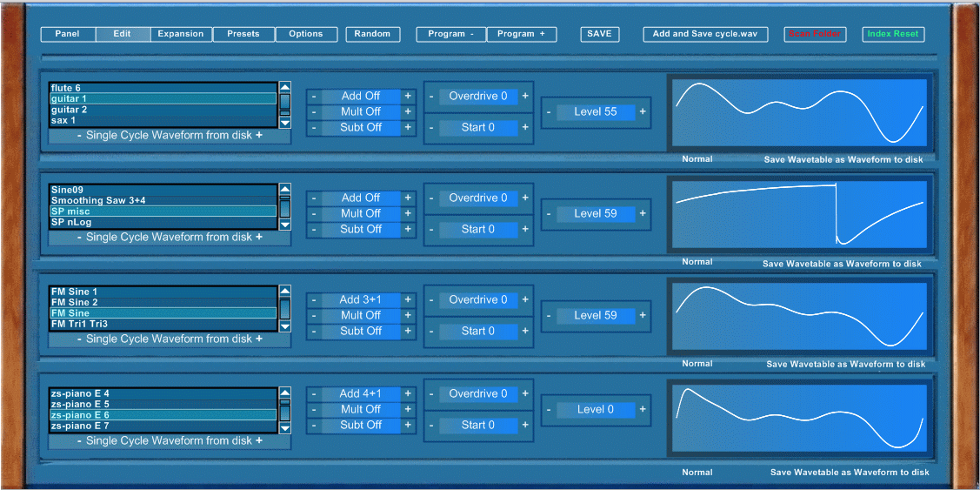Select 'FM Tri1 Tri3' waveform entry
Image resolution: width=980 pixels, height=490 pixels.
tap(163, 324)
